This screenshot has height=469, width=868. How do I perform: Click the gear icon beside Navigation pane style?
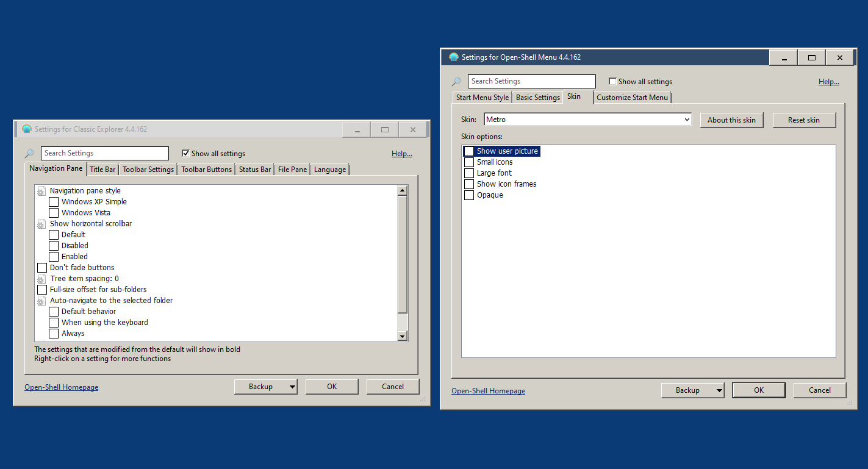[41, 191]
